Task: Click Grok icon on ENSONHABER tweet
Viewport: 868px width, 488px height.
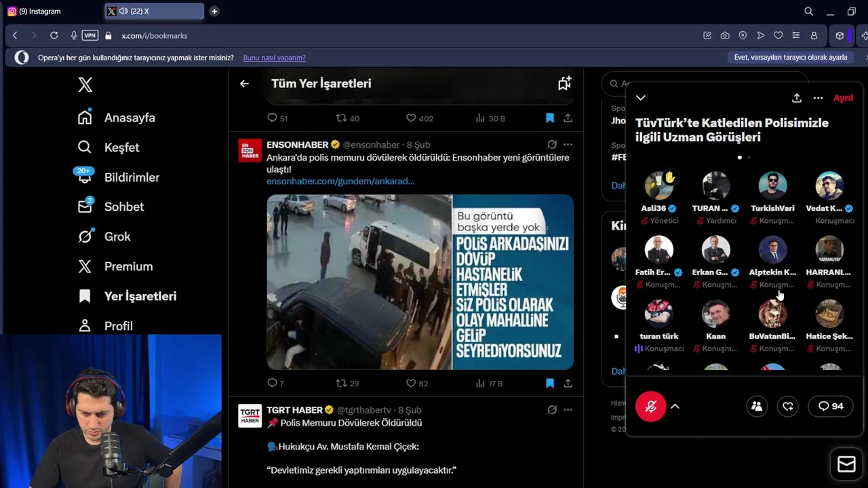Action: pyautogui.click(x=552, y=144)
